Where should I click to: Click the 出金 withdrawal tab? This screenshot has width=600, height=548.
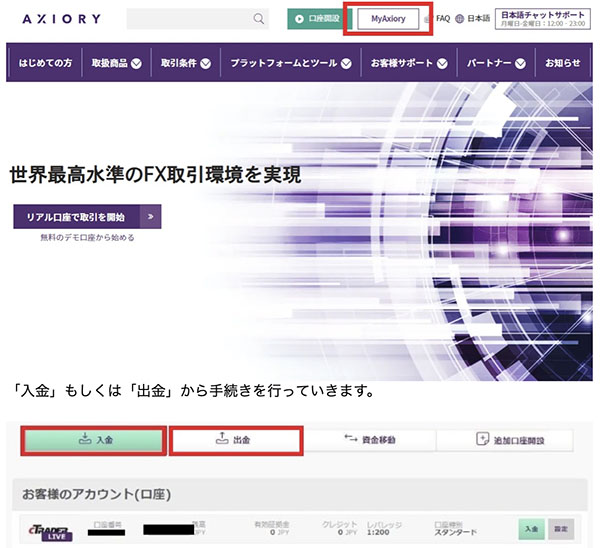[x=236, y=440]
